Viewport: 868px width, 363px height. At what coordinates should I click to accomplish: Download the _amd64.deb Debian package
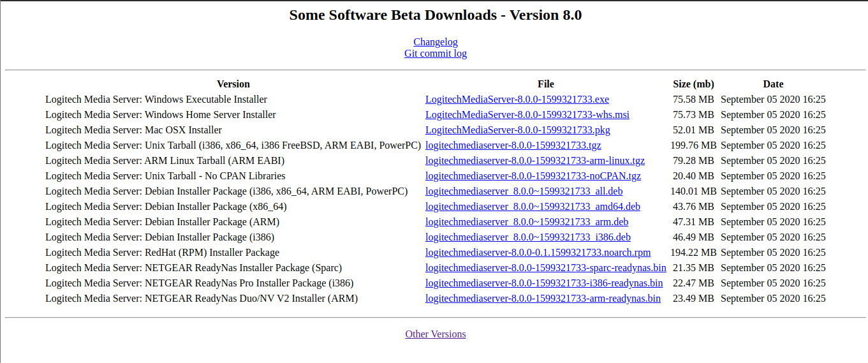coord(533,207)
